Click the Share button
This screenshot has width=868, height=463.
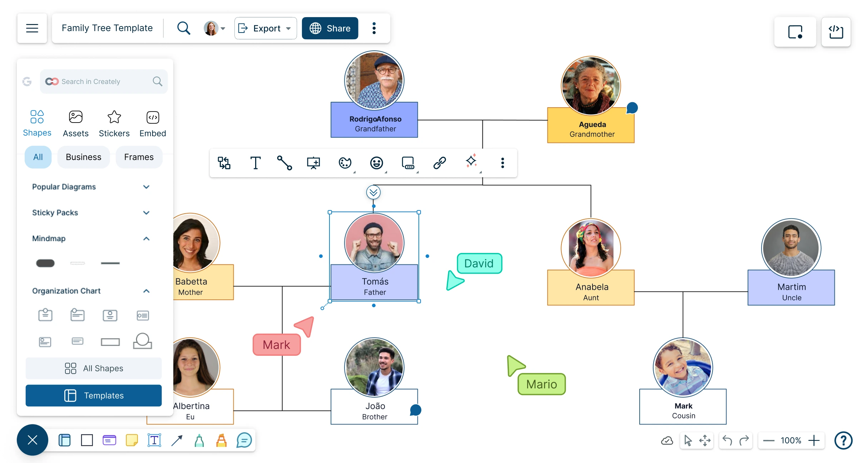[x=330, y=28]
